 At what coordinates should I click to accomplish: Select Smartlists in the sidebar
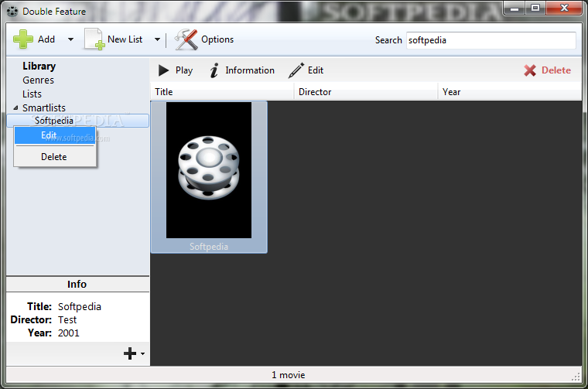tap(44, 108)
